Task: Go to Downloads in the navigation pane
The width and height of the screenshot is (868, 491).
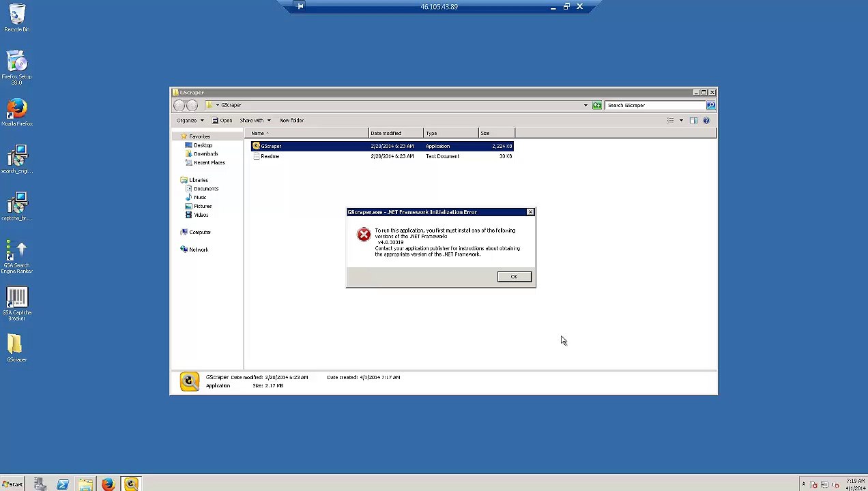Action: (205, 154)
